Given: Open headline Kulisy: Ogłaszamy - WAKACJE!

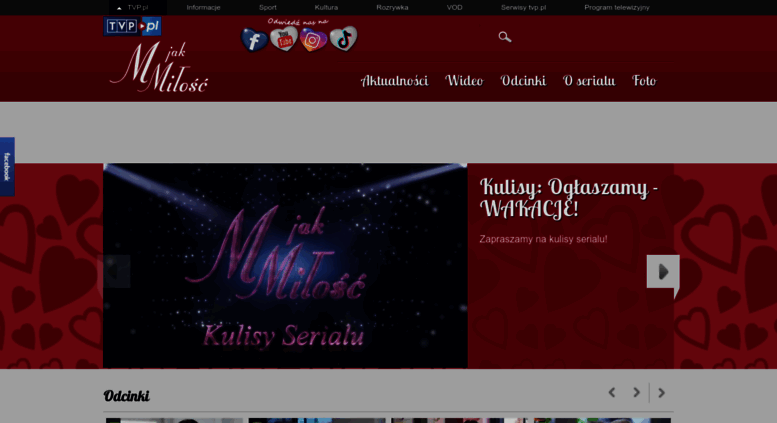Looking at the screenshot, I should pos(568,198).
